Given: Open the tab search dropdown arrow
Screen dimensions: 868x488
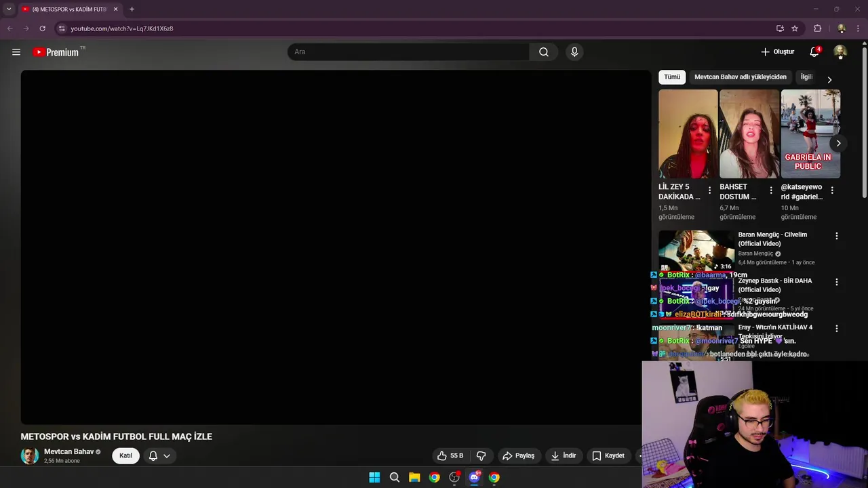Looking at the screenshot, I should (9, 9).
